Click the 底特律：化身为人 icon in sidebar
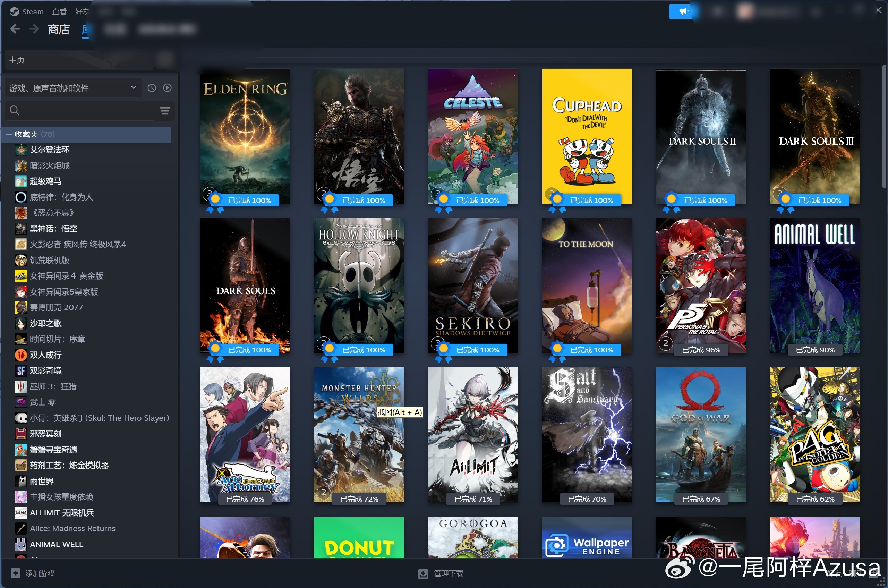The width and height of the screenshot is (888, 588). coord(20,197)
